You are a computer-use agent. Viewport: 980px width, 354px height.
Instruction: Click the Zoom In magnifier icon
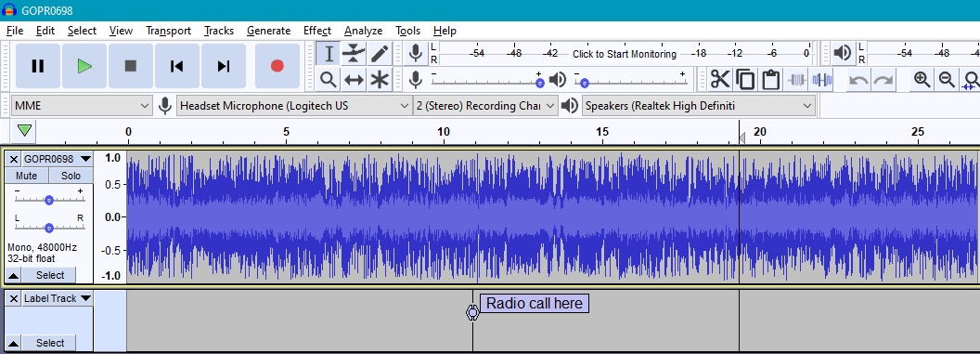pos(922,79)
